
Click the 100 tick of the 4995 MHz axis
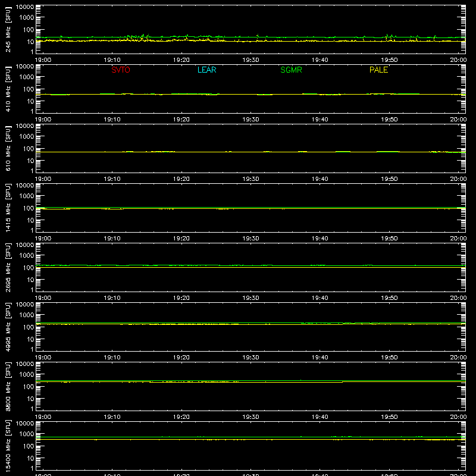pos(29,327)
